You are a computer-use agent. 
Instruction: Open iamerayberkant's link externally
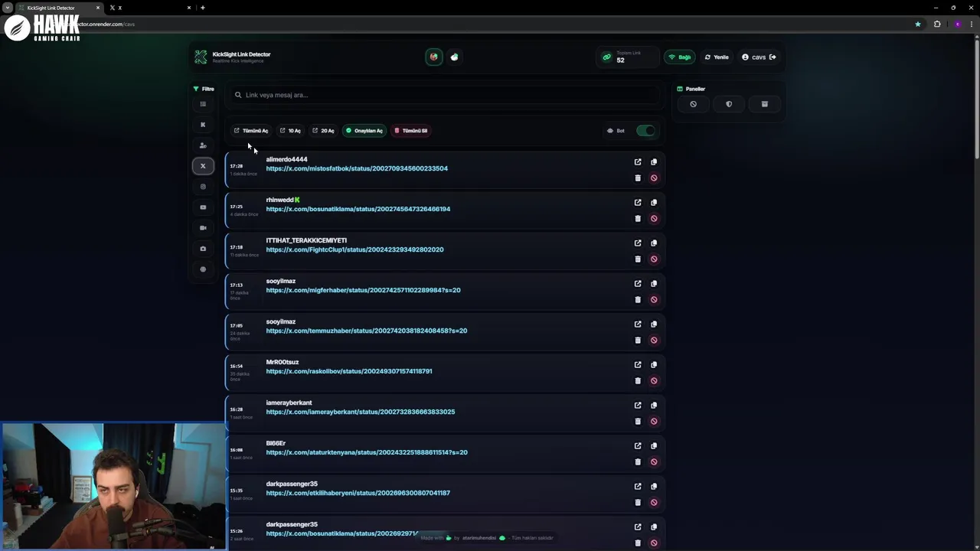tap(638, 406)
